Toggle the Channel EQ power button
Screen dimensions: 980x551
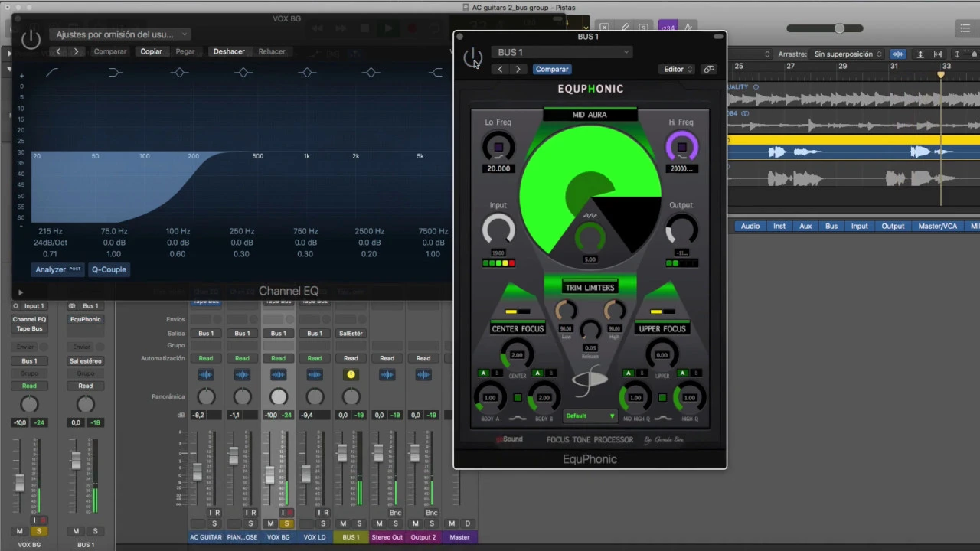pyautogui.click(x=31, y=39)
